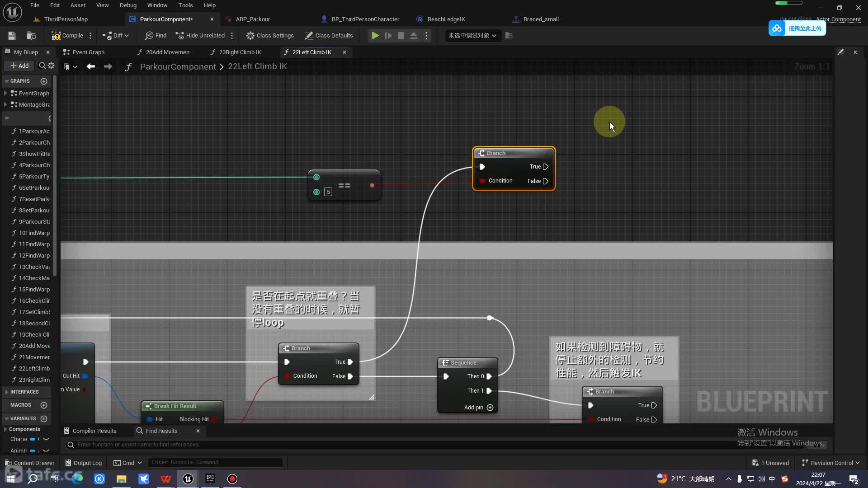Add a new graph with plus icon

pyautogui.click(x=44, y=81)
